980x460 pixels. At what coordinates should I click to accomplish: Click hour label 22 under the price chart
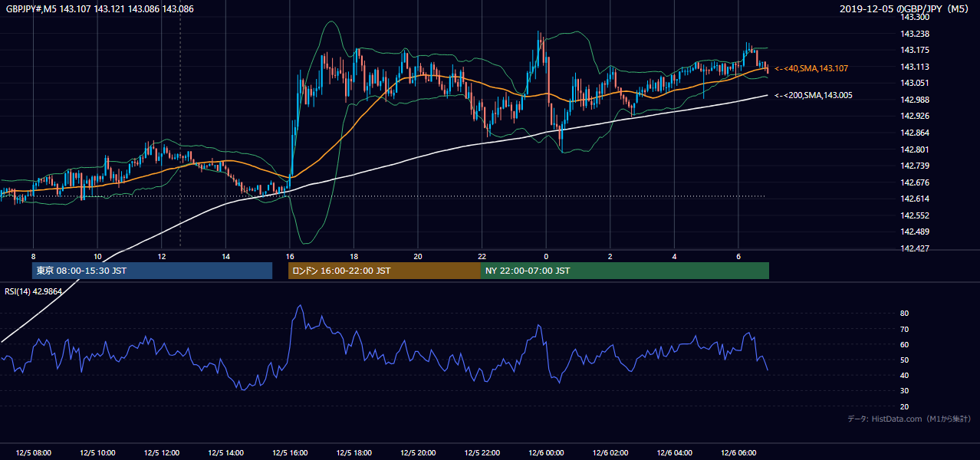[482, 256]
